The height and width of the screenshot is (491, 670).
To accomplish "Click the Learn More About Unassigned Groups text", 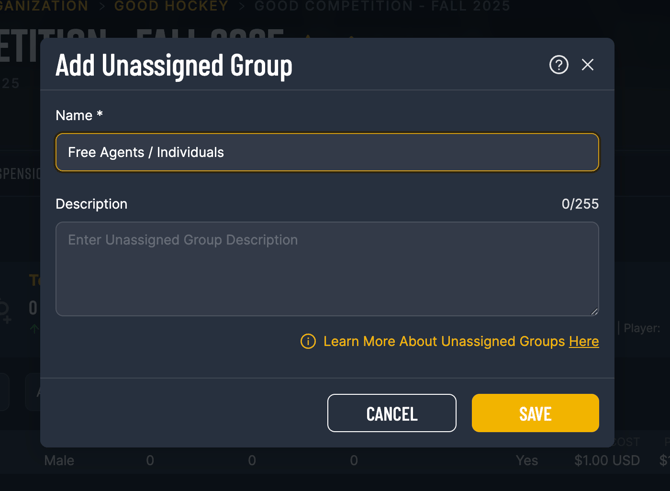I will 444,341.
